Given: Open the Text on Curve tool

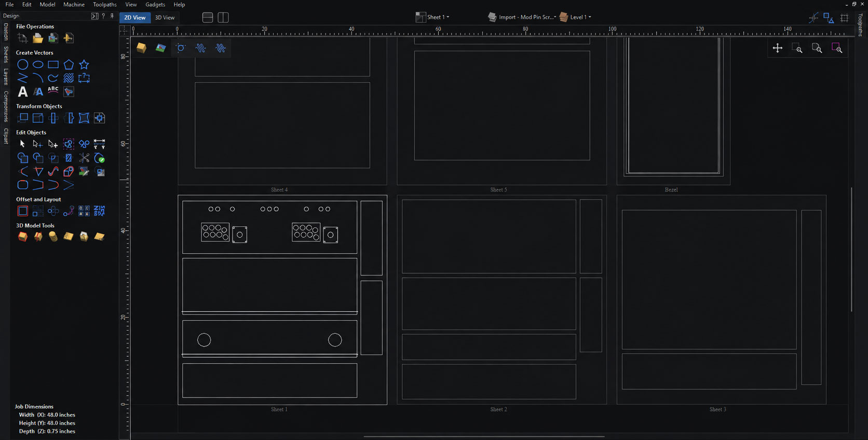Looking at the screenshot, I should click(53, 90).
